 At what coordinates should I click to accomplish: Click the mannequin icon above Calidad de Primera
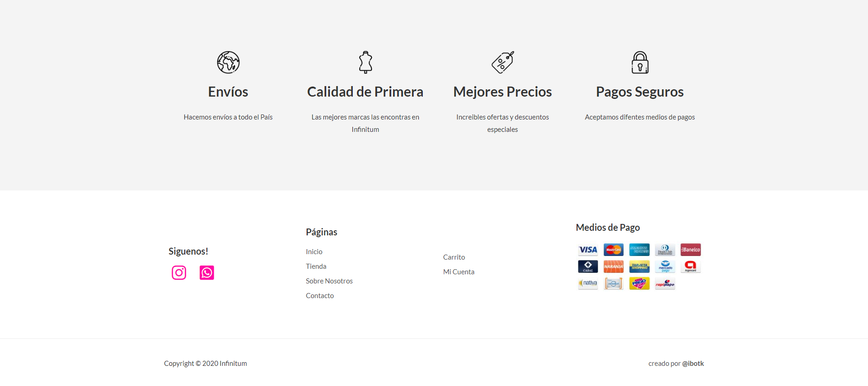point(365,62)
